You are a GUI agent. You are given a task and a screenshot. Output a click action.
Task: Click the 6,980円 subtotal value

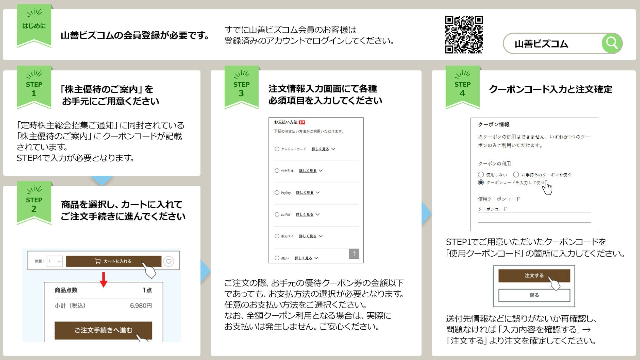(x=141, y=305)
